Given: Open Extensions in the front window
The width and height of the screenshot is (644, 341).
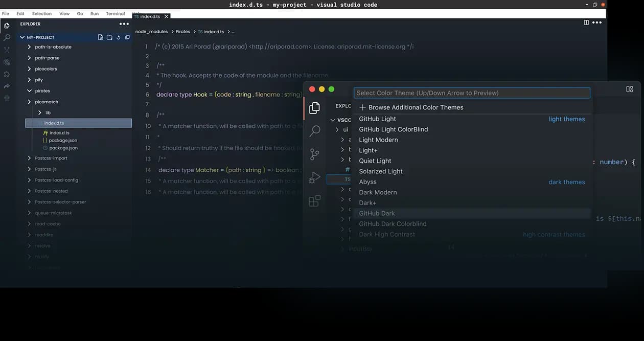Looking at the screenshot, I should 315,200.
